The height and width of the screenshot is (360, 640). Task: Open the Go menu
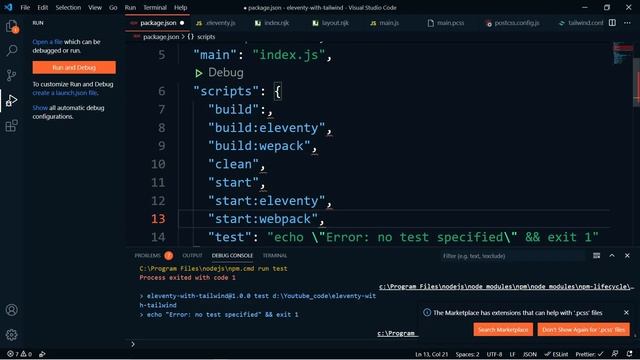(113, 7)
